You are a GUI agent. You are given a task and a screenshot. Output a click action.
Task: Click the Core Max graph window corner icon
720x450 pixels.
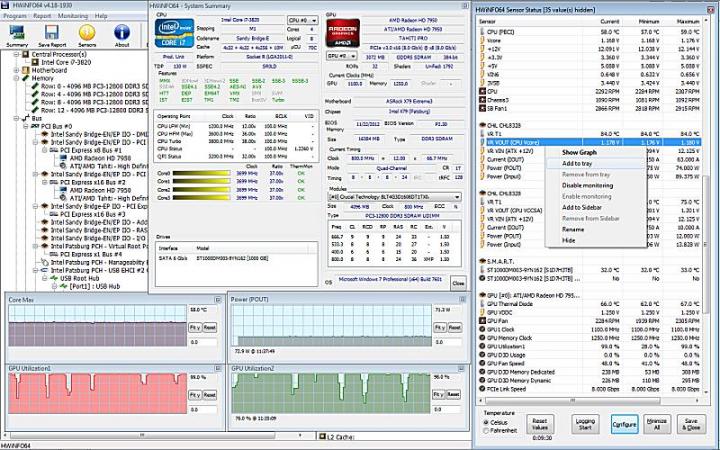point(218,300)
